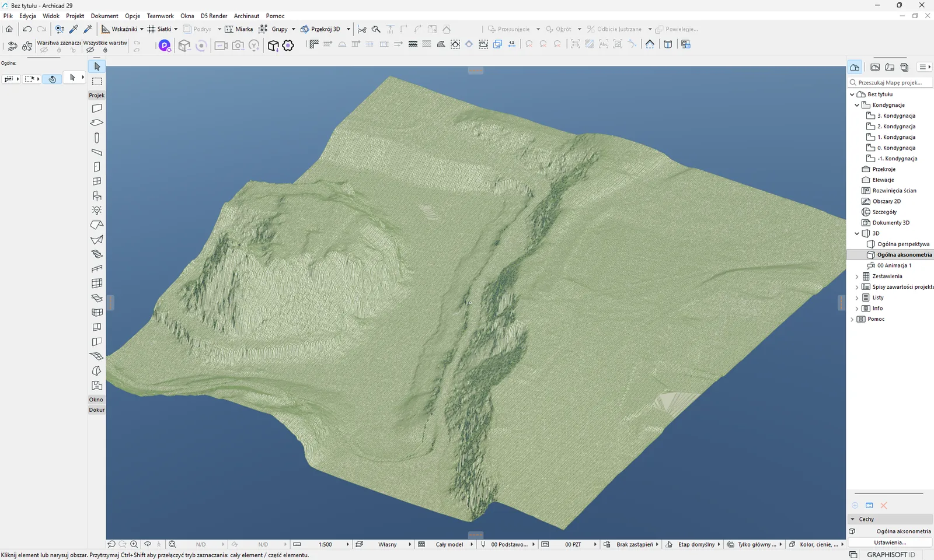This screenshot has height=560, width=934.
Task: Toggle suspend groups via the Grupy icon
Action: click(263, 29)
